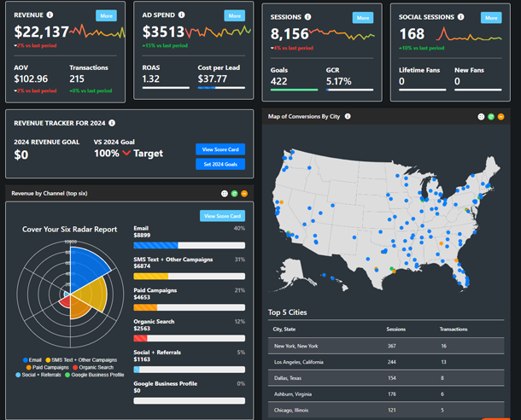The height and width of the screenshot is (420, 521).
Task: Click the Set 2024 Goals button
Action: [220, 164]
